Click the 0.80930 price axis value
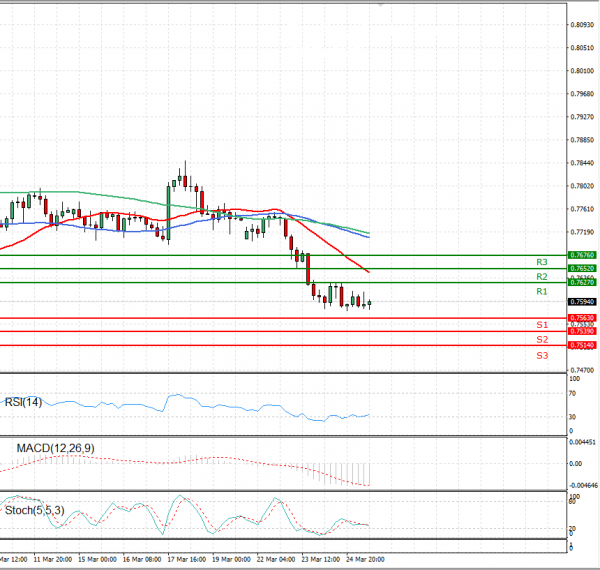Viewport: 600px width, 570px height. coord(582,24)
